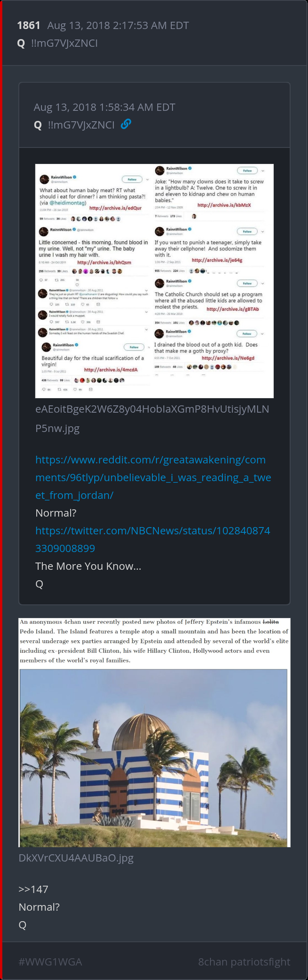Click the #WWG1WGA hashtag
Screen dimensions: 308x980
point(50,962)
